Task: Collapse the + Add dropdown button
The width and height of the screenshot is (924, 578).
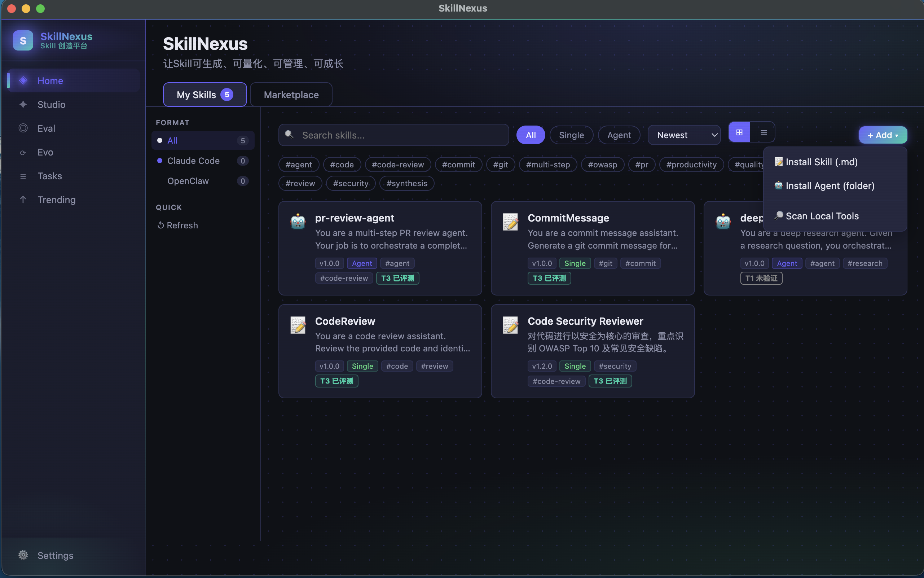Action: pos(883,135)
